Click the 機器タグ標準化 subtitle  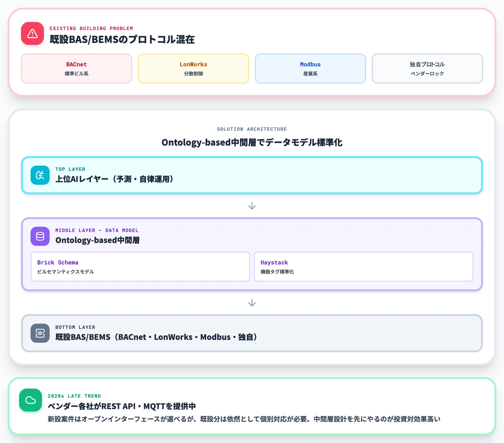277,272
